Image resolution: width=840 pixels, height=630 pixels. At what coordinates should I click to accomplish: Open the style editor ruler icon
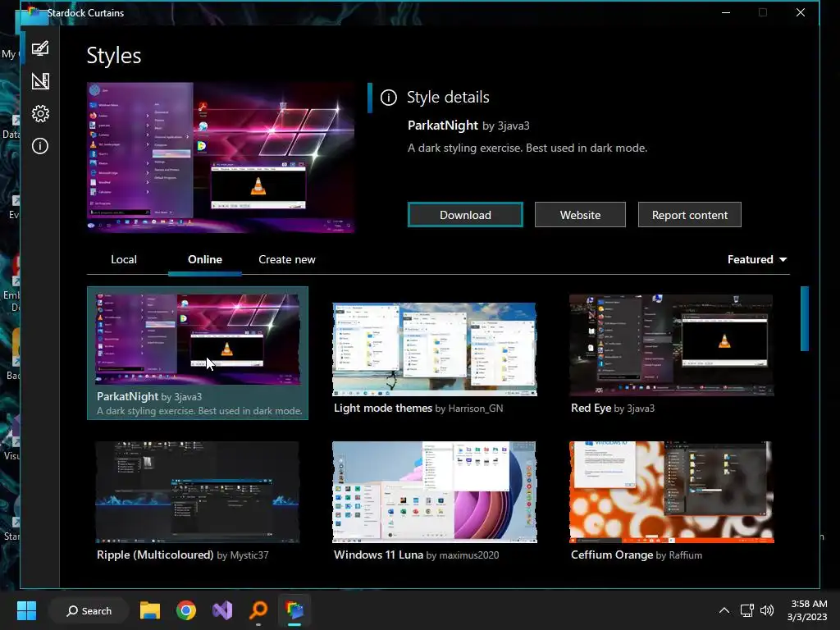tap(40, 81)
